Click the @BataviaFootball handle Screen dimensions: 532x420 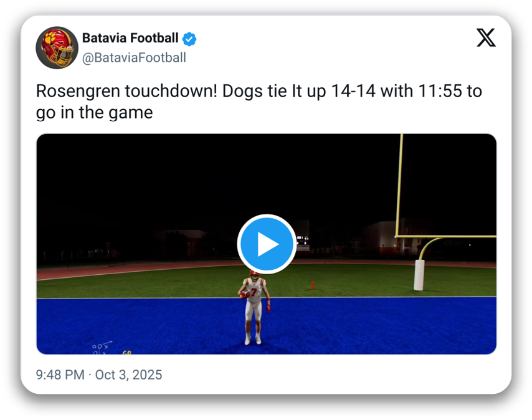[134, 58]
